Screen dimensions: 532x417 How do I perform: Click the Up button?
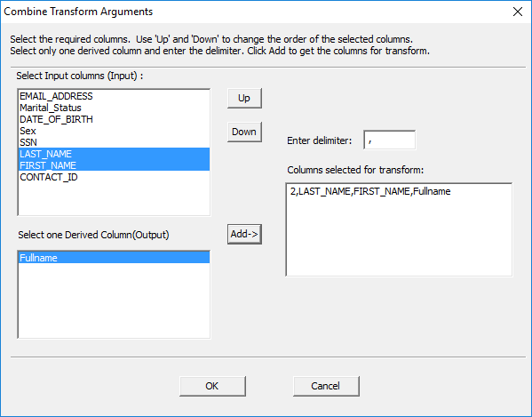pos(244,98)
